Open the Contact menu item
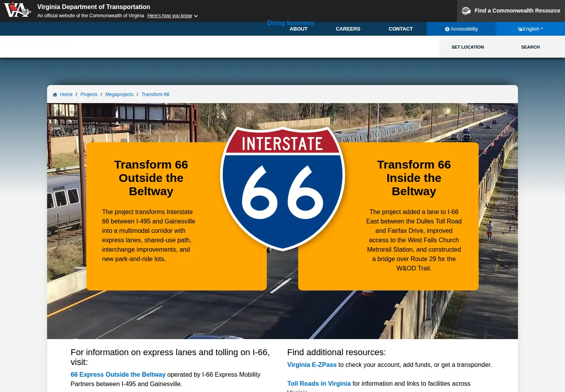The image size is (565, 392). [401, 29]
